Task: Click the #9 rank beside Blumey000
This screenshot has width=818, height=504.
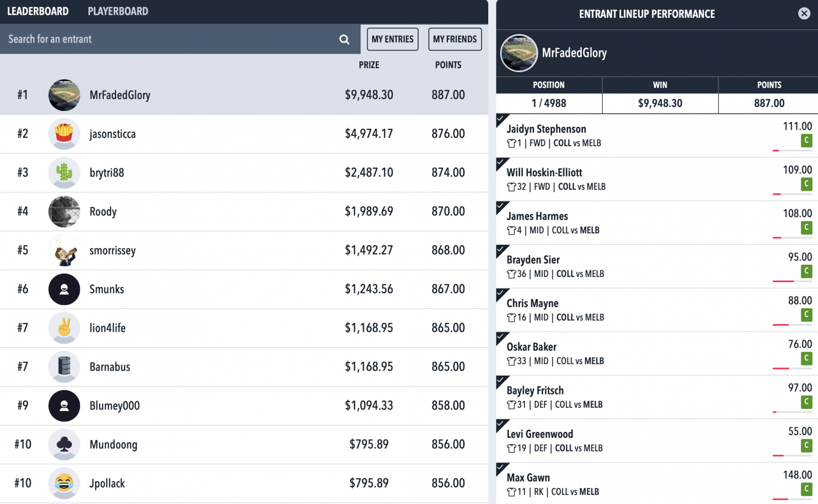Action: (22, 406)
